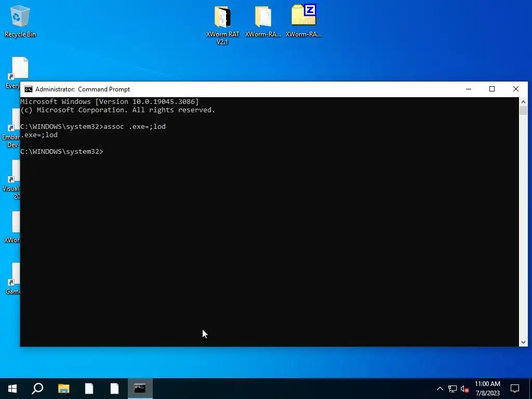
Task: Click the Command Prompt title bar icon
Action: [x=29, y=89]
